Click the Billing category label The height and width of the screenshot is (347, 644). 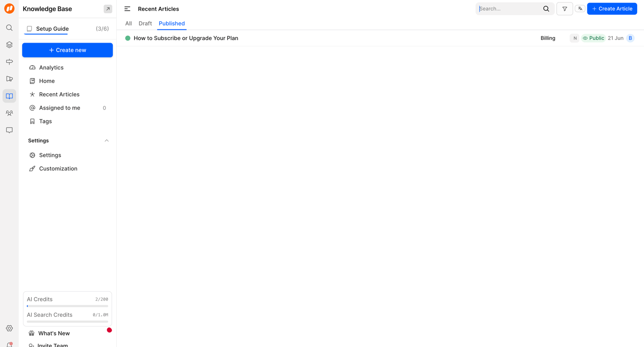[548, 38]
